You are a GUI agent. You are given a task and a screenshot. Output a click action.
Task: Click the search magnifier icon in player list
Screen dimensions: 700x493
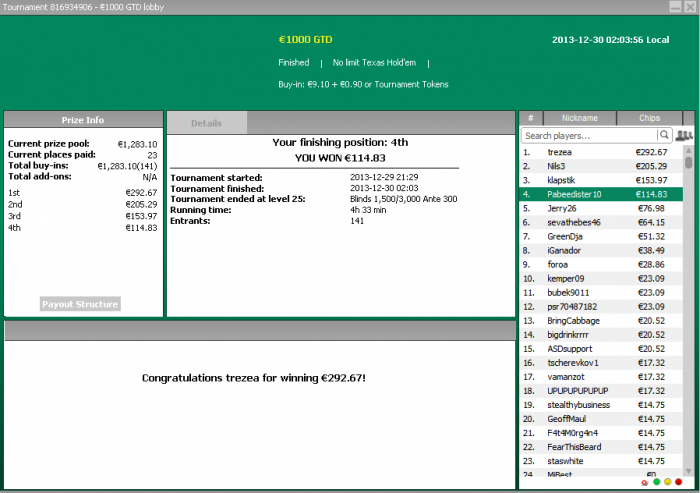(x=663, y=135)
